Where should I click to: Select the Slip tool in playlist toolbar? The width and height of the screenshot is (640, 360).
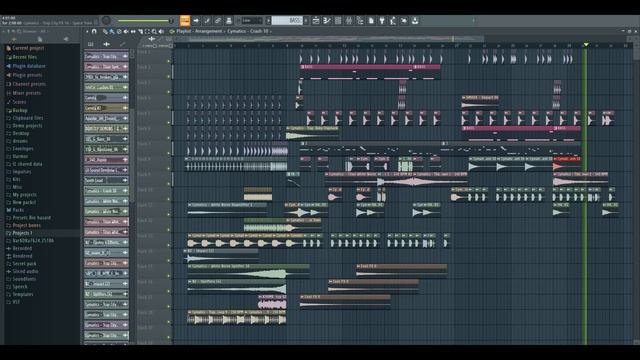click(x=133, y=31)
